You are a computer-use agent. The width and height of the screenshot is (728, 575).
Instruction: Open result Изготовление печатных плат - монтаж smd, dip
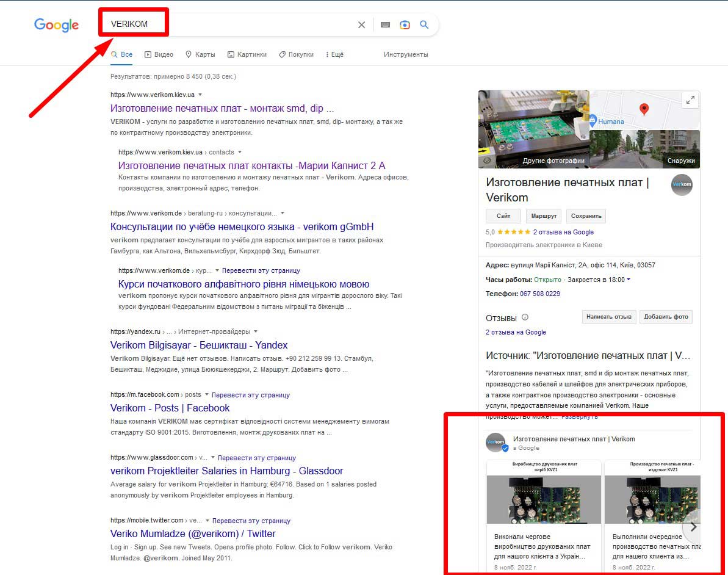pos(222,108)
